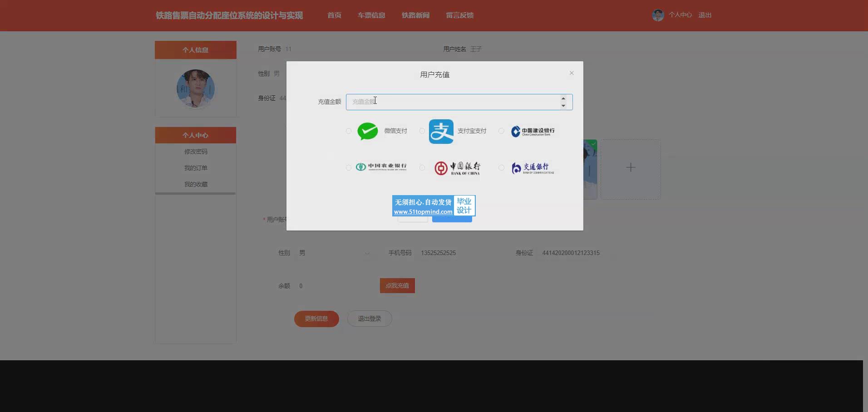Click the WeChat Pay green logo
868x412 pixels.
tap(368, 131)
